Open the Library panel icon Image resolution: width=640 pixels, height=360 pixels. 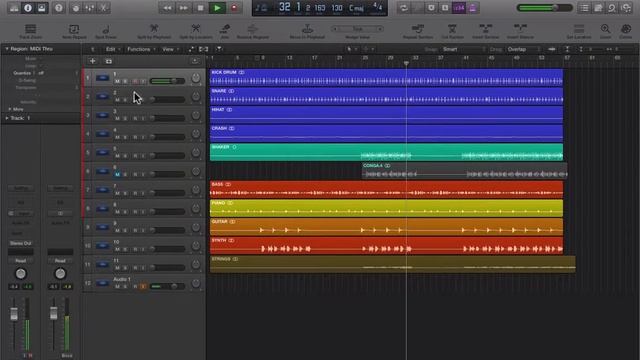click(x=14, y=8)
